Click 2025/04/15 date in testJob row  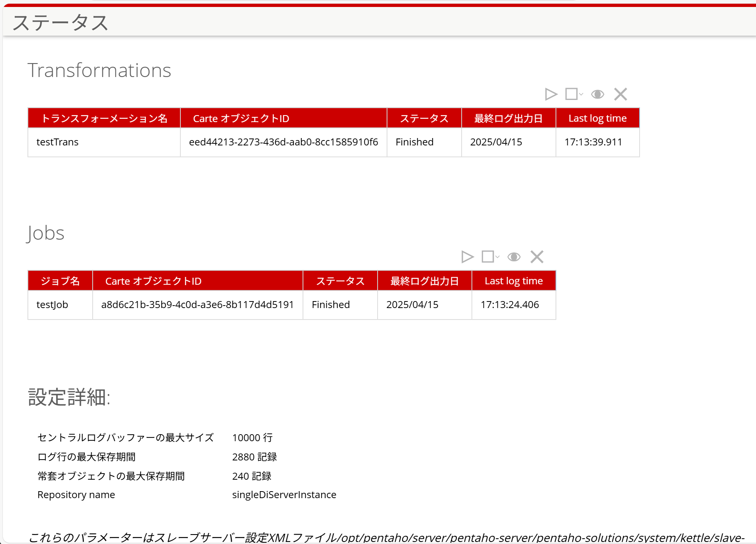pyautogui.click(x=412, y=305)
